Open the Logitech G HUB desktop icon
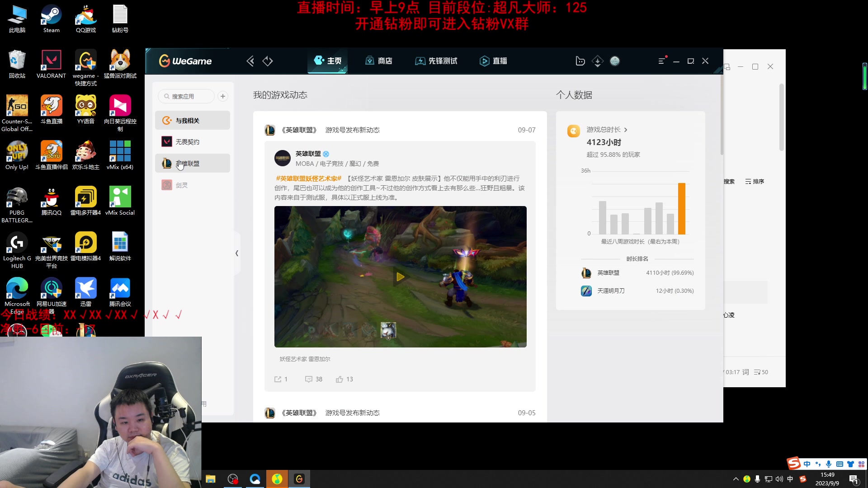The image size is (868, 488). [x=17, y=250]
